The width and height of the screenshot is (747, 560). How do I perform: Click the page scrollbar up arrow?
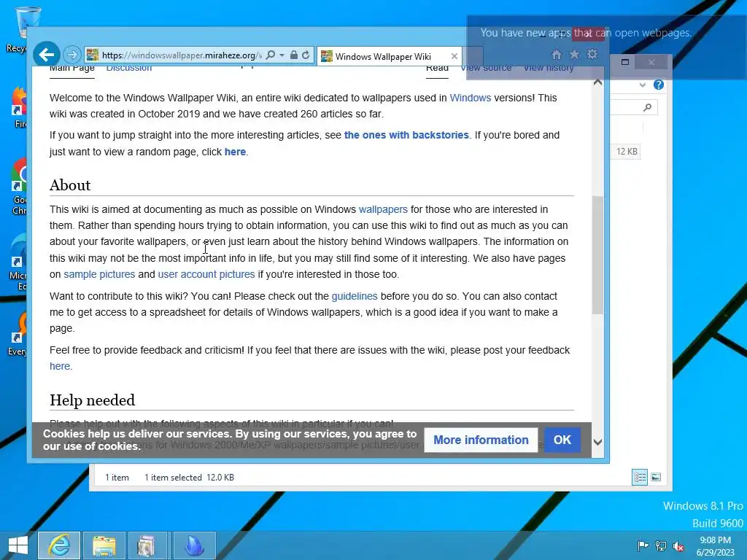point(598,83)
